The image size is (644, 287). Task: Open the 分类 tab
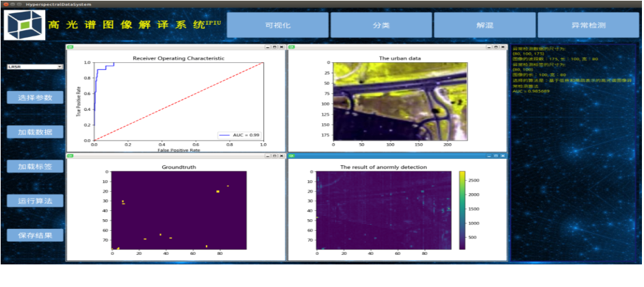(381, 25)
